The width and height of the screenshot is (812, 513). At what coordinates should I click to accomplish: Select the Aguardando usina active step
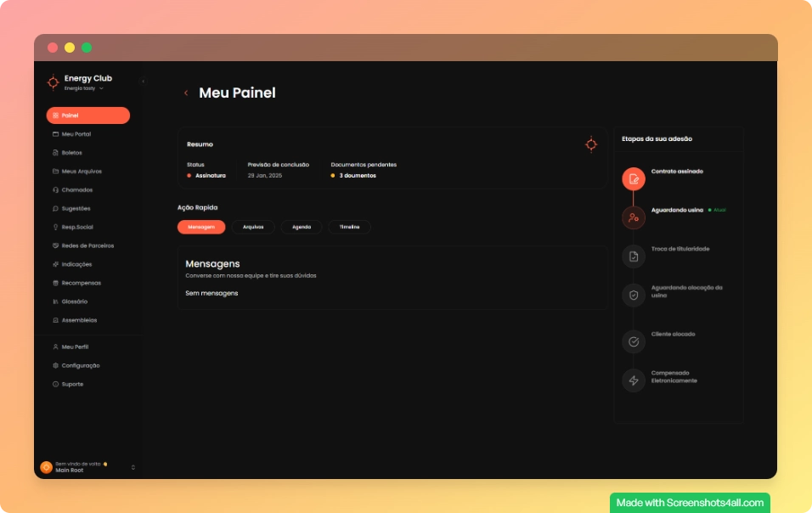point(632,218)
